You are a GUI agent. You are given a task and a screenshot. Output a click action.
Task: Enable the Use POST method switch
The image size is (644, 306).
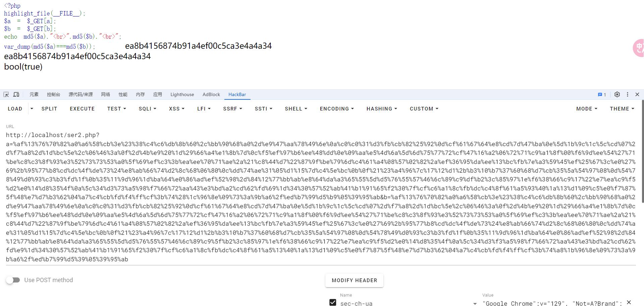click(13, 280)
